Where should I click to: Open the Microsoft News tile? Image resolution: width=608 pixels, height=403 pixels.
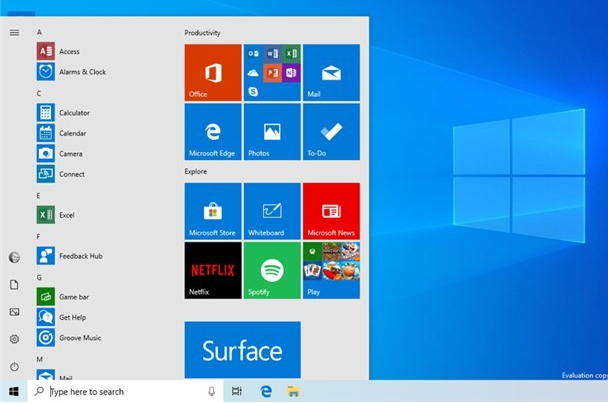tap(331, 211)
